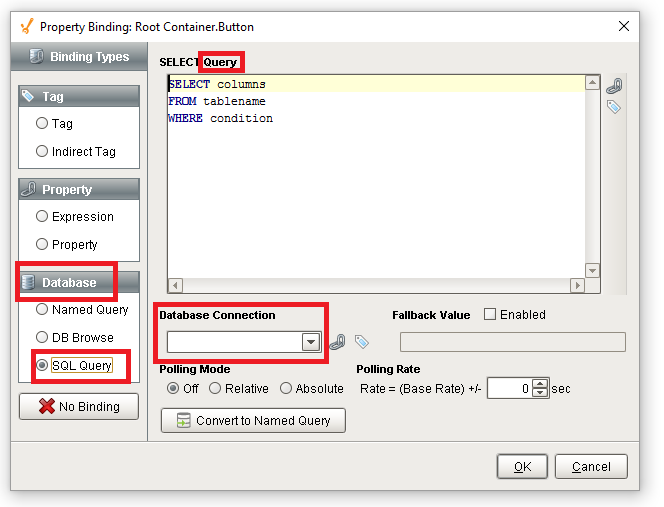Enable the Fallback Value checkbox
This screenshot has width=664, height=507.
[490, 314]
